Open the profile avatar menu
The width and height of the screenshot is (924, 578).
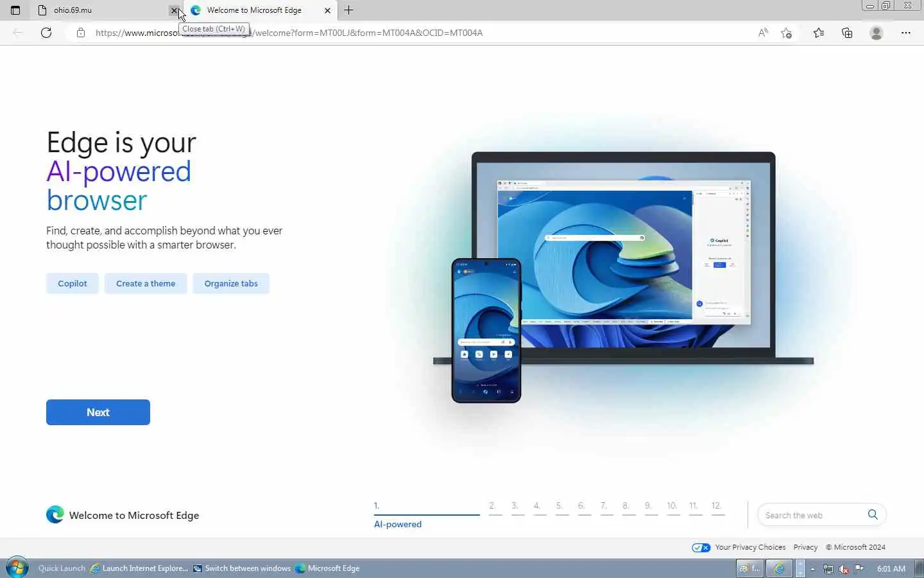(877, 33)
